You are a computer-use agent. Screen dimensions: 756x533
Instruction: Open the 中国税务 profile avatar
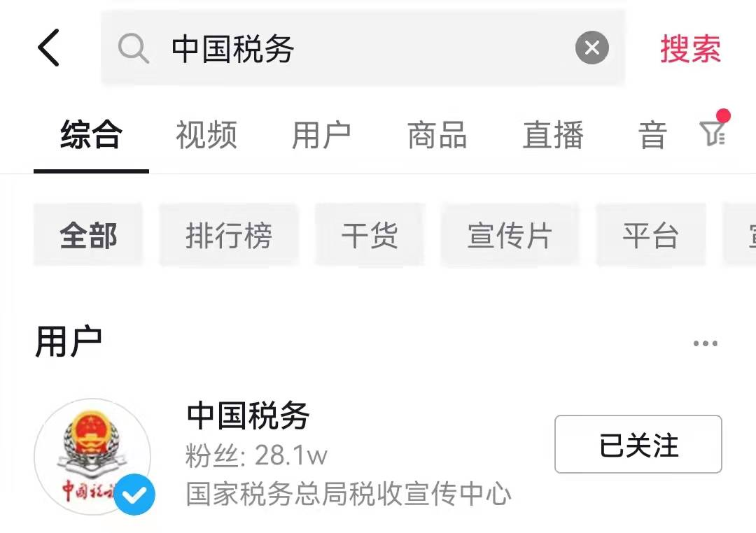pos(92,456)
